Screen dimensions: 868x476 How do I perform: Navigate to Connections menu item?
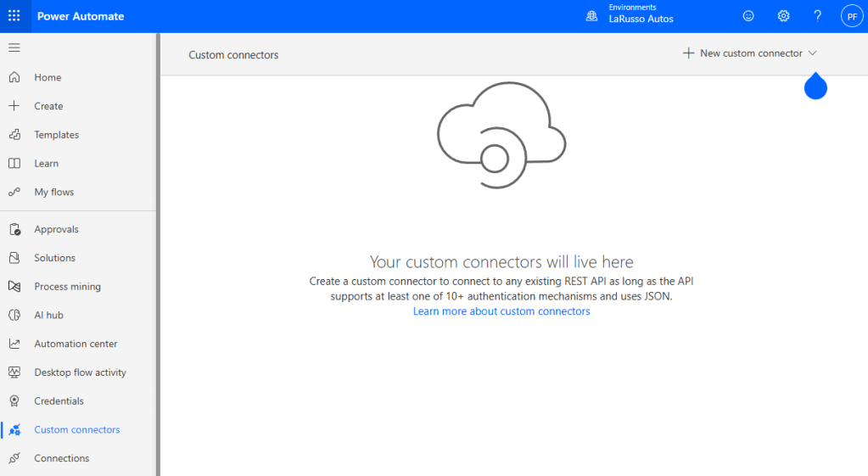[61, 458]
